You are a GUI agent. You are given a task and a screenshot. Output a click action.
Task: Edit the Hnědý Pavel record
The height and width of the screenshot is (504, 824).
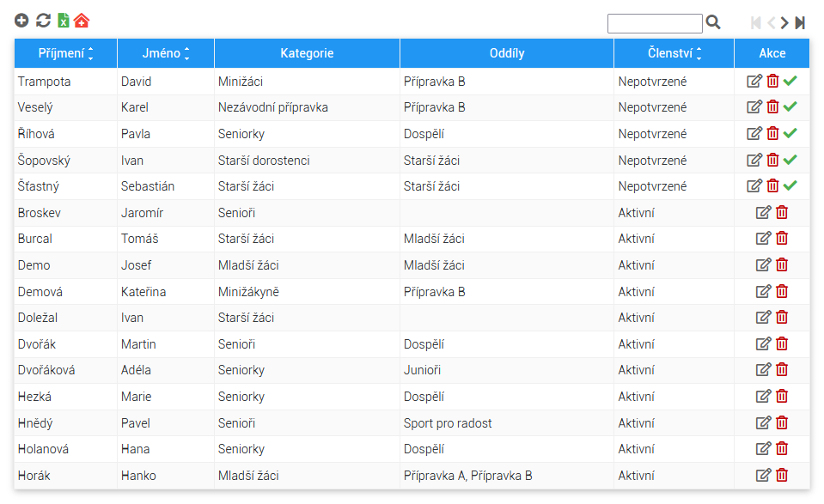[763, 422]
